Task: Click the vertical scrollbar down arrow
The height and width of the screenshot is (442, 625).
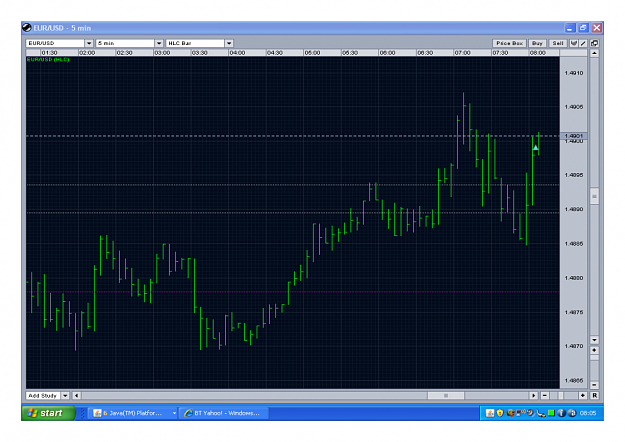Action: [x=594, y=340]
